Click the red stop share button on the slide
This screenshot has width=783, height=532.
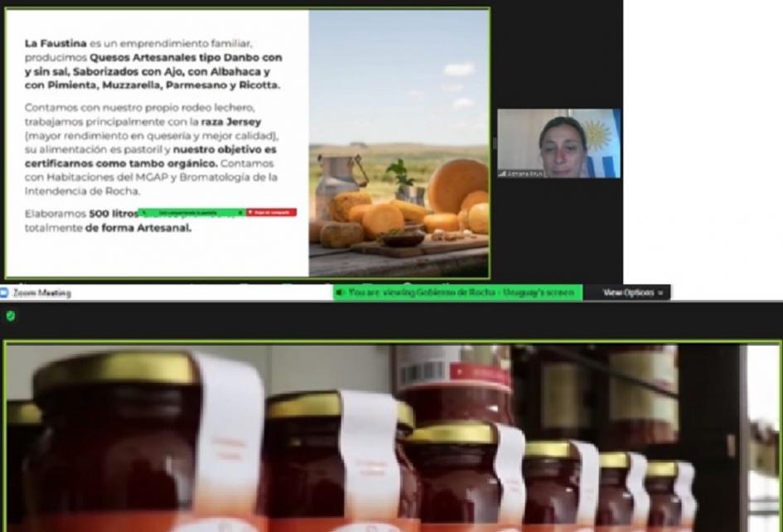click(271, 212)
